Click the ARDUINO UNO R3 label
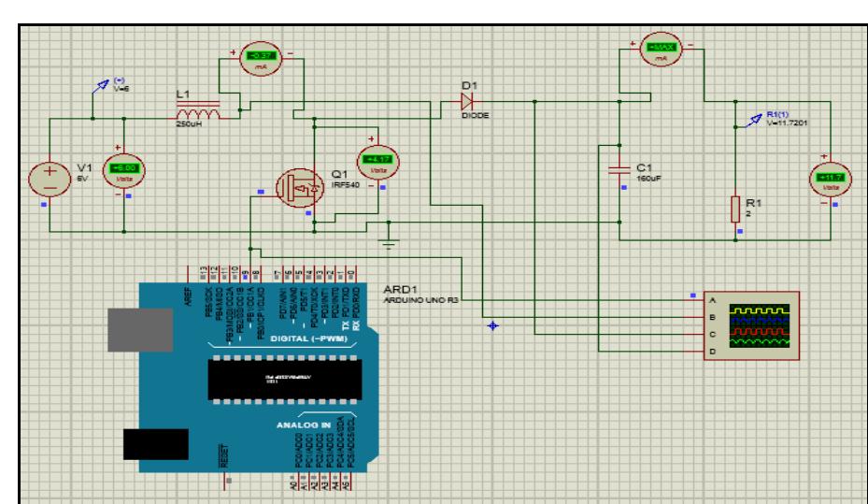The height and width of the screenshot is (504, 868). (x=420, y=300)
